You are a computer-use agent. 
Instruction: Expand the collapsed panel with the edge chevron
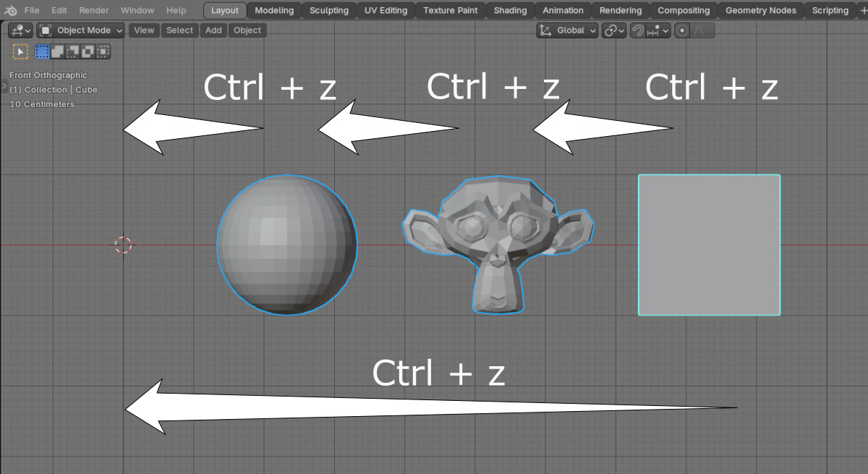pos(4,87)
